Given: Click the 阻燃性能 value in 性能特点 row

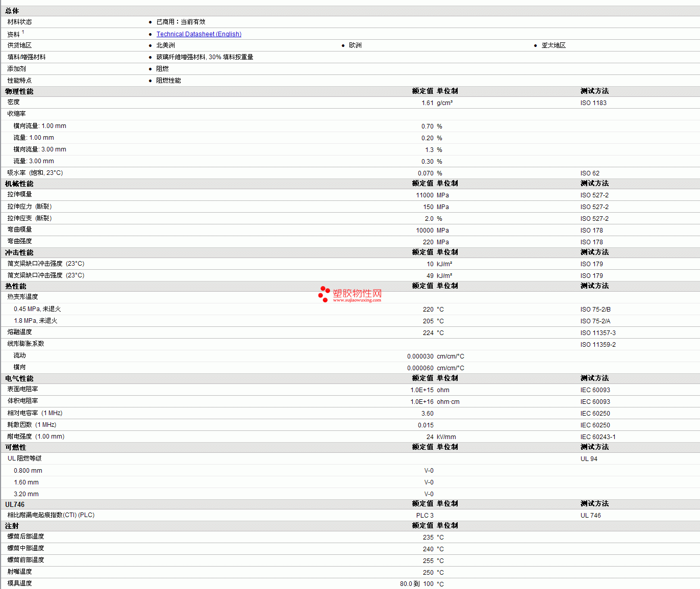Looking at the screenshot, I should coord(169,81).
